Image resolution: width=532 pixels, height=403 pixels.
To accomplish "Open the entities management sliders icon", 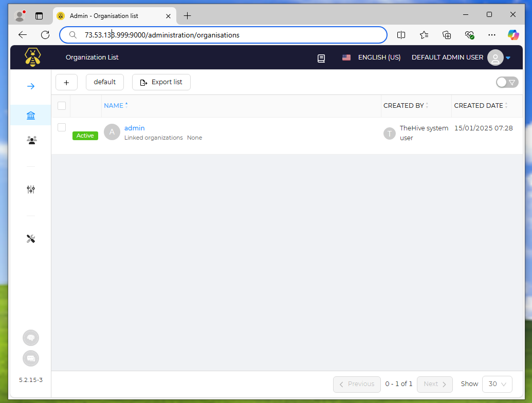I will (x=31, y=189).
